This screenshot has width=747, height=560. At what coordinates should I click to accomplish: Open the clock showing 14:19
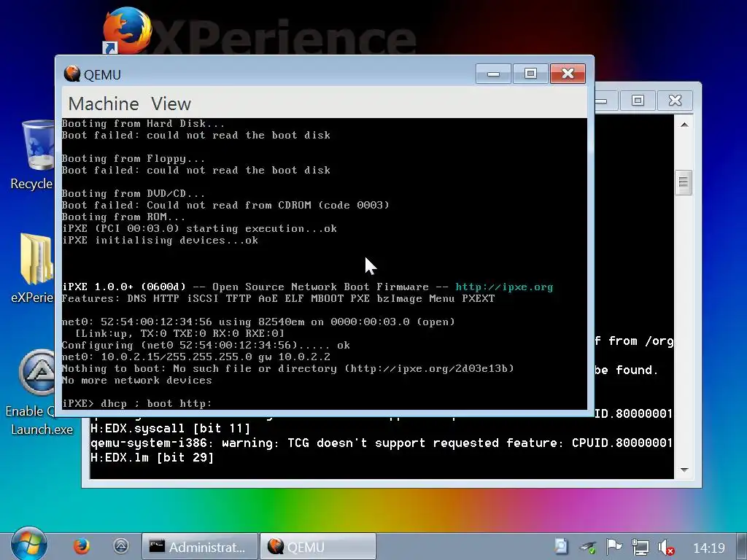708,548
